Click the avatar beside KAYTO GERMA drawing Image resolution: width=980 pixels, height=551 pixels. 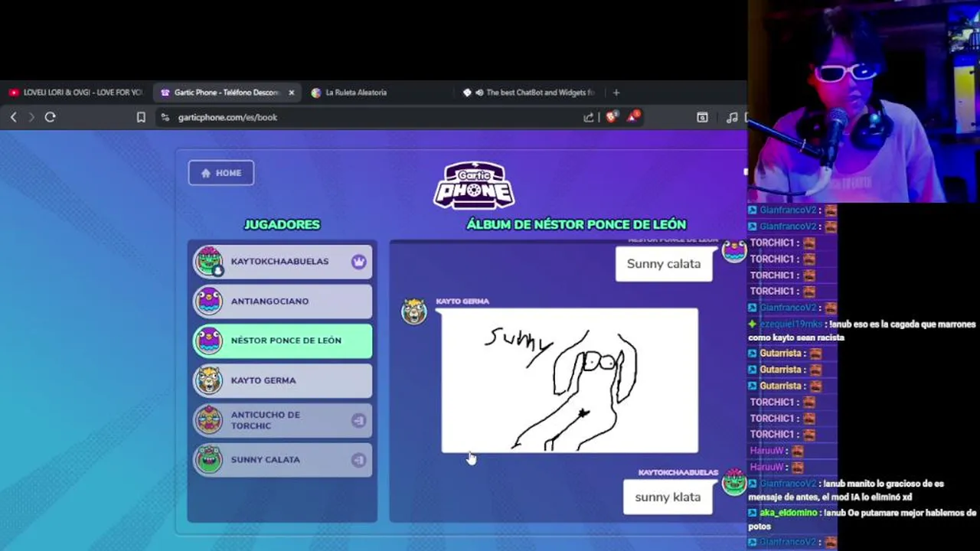point(414,311)
